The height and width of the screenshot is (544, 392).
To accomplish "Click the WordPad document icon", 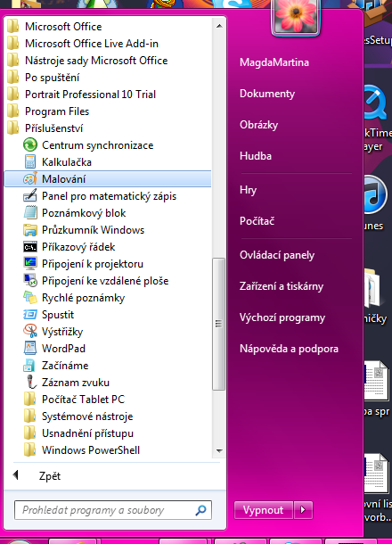I will pos(30,349).
